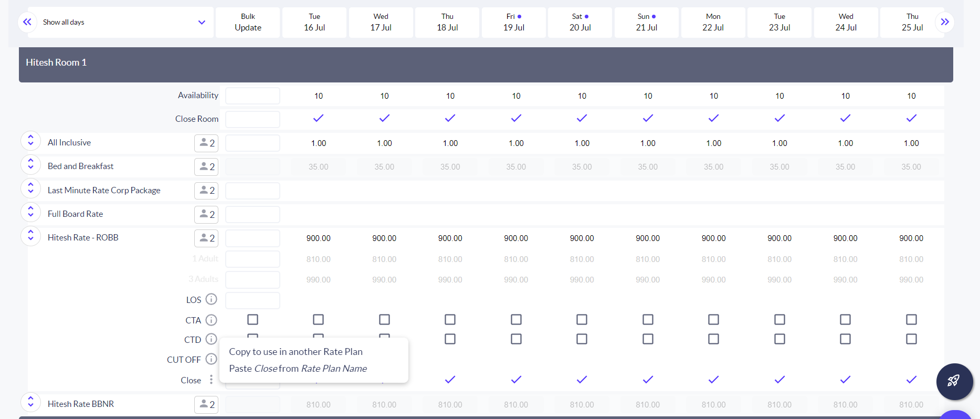The width and height of the screenshot is (980, 419).
Task: Click Availability bulk update field
Action: [252, 96]
